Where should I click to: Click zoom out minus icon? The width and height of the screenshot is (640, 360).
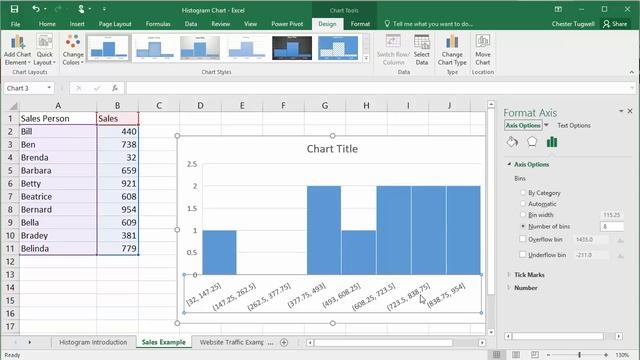[549, 355]
